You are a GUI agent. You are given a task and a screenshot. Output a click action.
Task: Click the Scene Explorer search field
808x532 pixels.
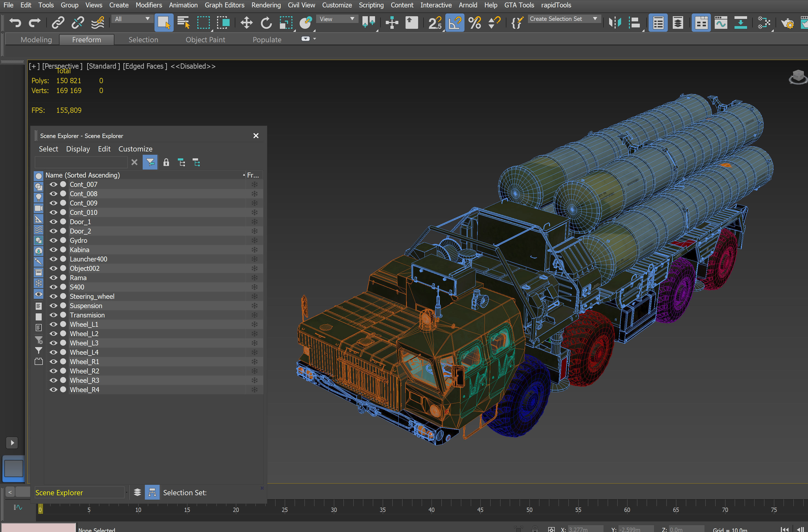[81, 163]
